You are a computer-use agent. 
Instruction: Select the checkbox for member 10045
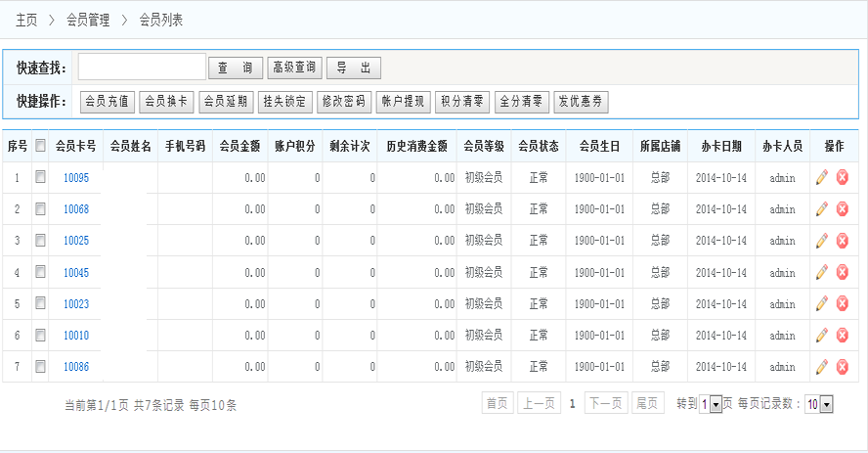tap(40, 272)
